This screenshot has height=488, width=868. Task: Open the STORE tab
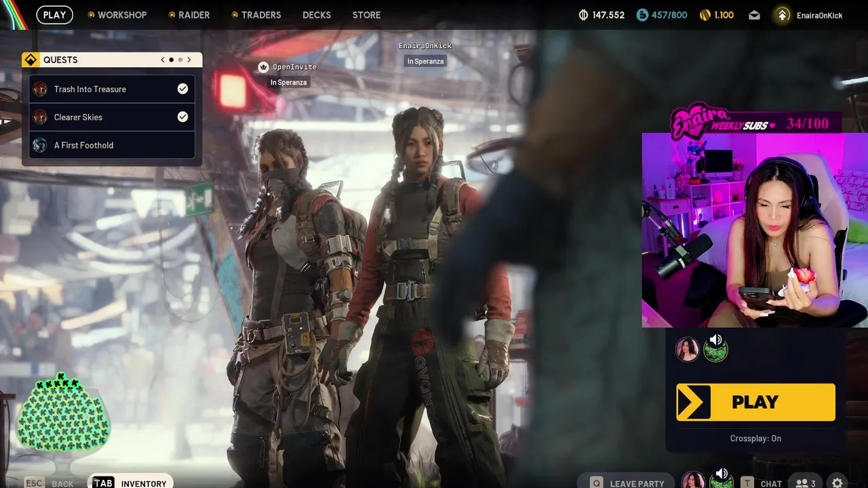click(x=366, y=15)
